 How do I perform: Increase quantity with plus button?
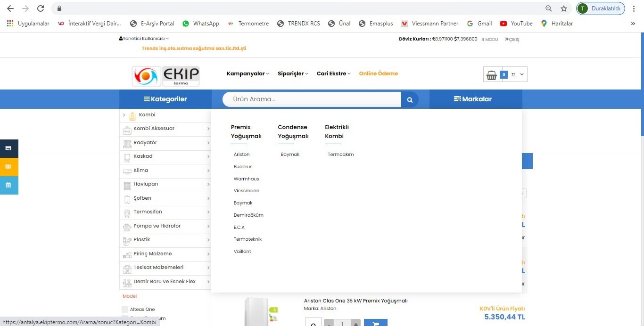pyautogui.click(x=355, y=324)
